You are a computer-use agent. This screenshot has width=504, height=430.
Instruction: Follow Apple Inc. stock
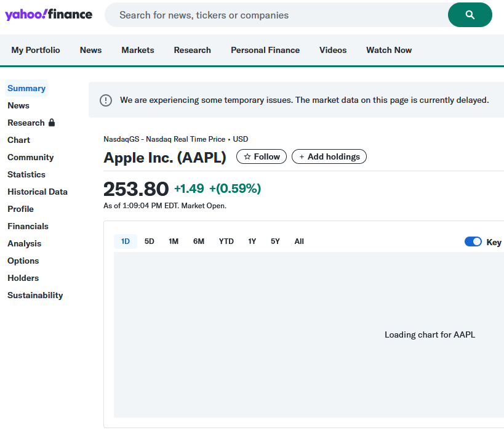(262, 156)
